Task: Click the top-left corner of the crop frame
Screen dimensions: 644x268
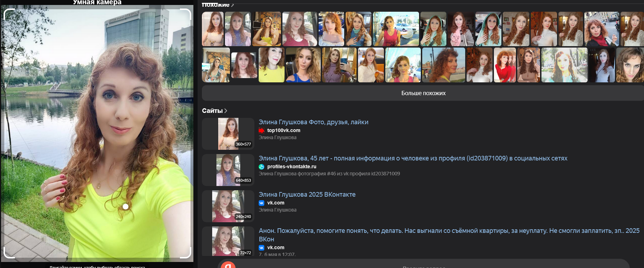Action: (x=9, y=13)
